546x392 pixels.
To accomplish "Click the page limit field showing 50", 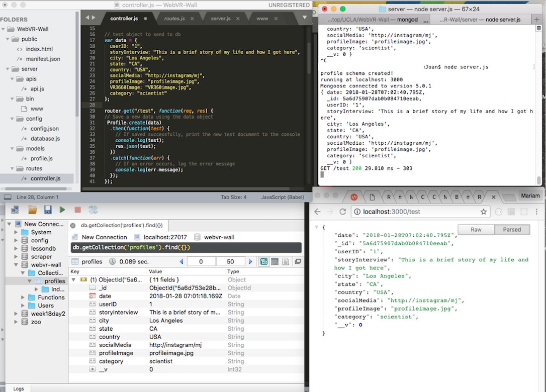I will pyautogui.click(x=231, y=261).
